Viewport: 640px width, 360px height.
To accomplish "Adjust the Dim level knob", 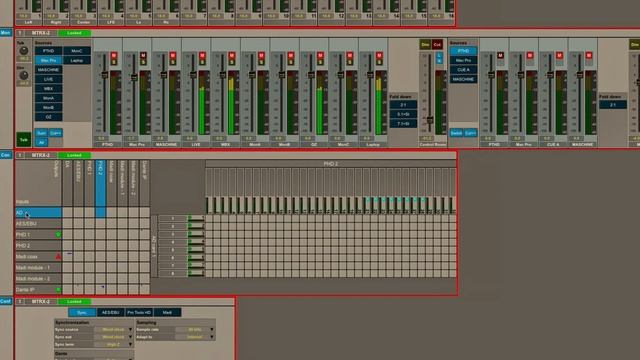I will coord(24,76).
